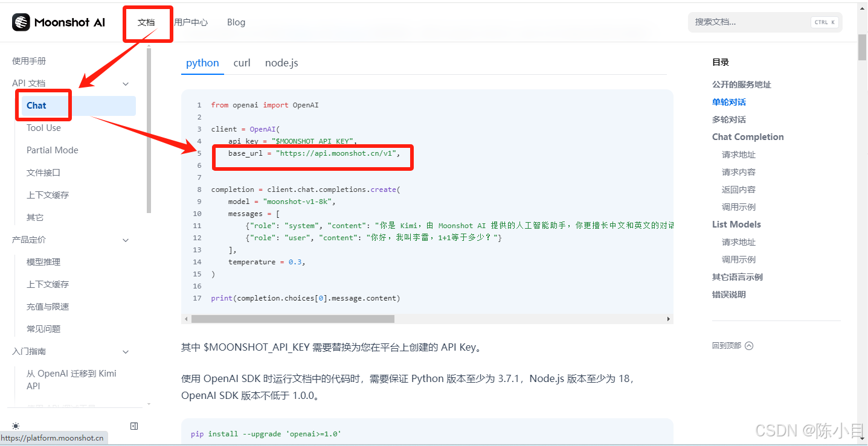Click the code block scroll-left arrow
This screenshot has height=446, width=868.
tap(186, 319)
